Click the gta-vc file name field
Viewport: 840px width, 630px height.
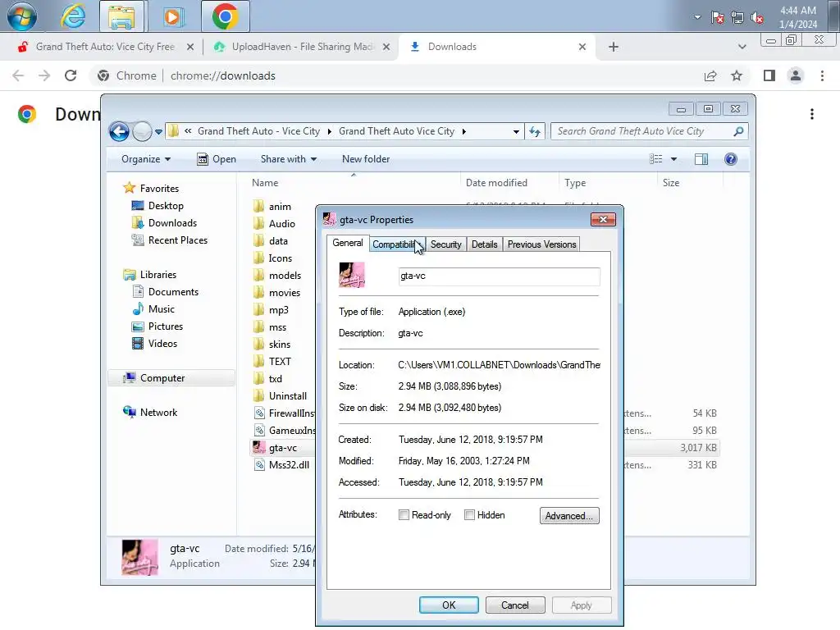point(499,276)
